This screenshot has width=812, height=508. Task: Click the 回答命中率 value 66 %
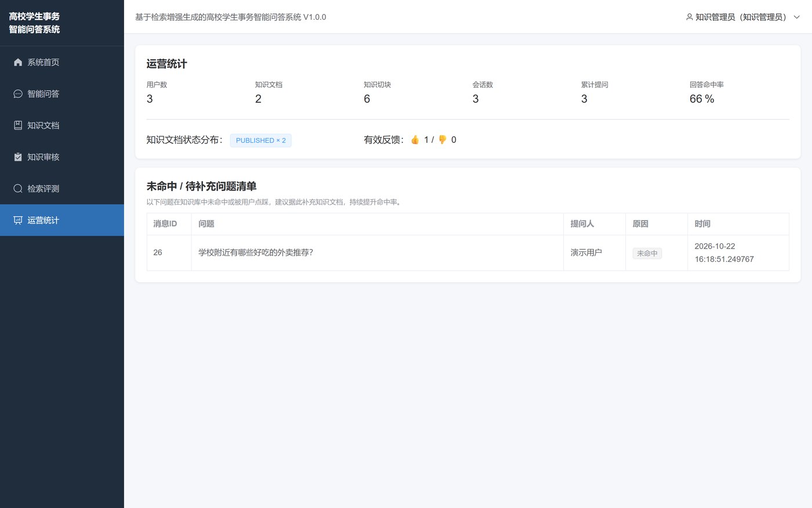tap(702, 99)
